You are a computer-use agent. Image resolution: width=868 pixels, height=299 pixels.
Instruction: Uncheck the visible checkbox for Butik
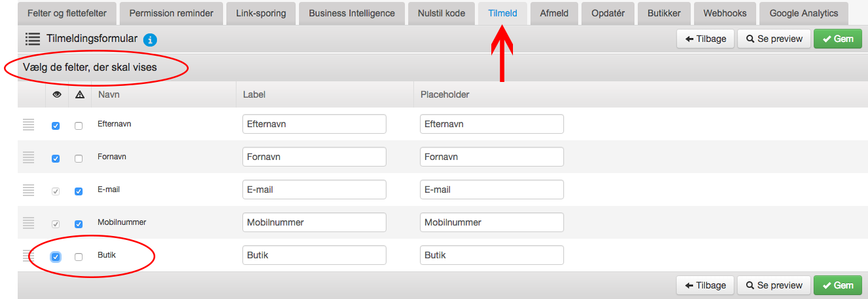tap(56, 257)
